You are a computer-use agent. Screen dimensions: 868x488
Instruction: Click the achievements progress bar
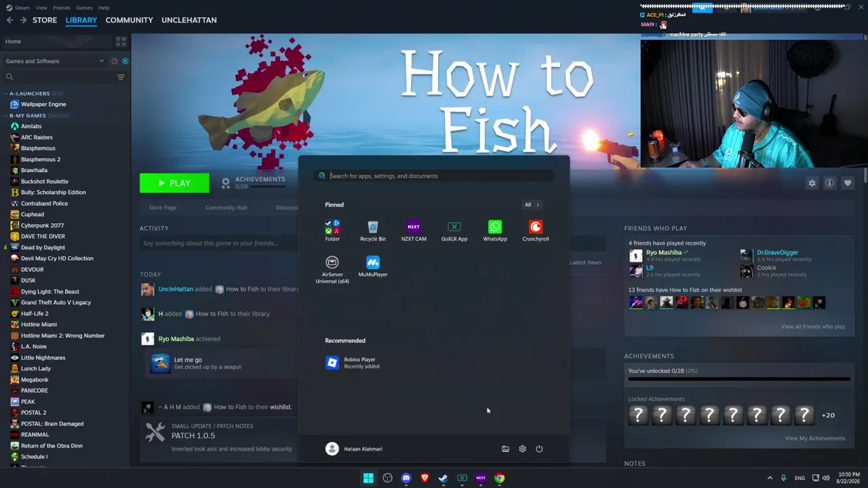click(739, 380)
